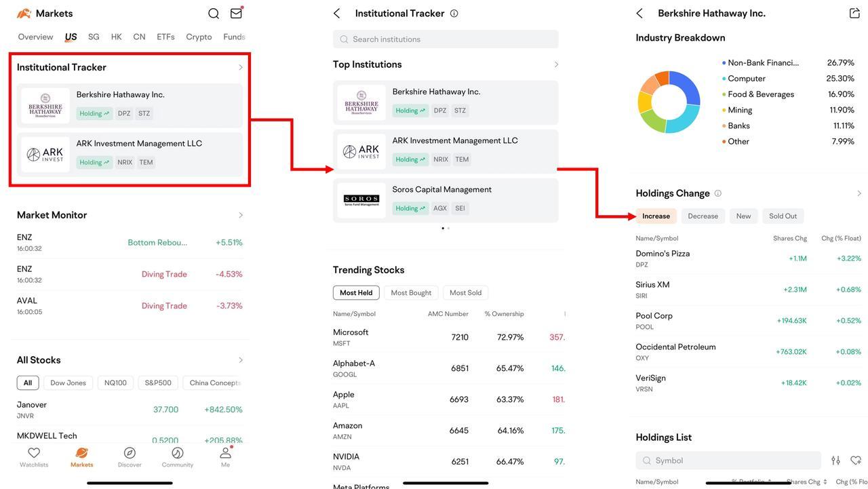Open search via the magnifier icon in Markets
Viewport: 868px width, 489px height.
tap(214, 14)
